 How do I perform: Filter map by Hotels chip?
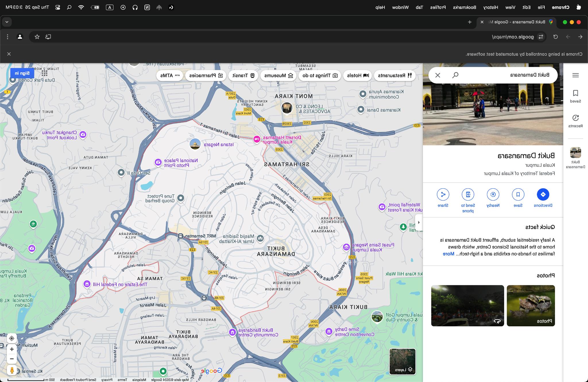click(x=357, y=75)
